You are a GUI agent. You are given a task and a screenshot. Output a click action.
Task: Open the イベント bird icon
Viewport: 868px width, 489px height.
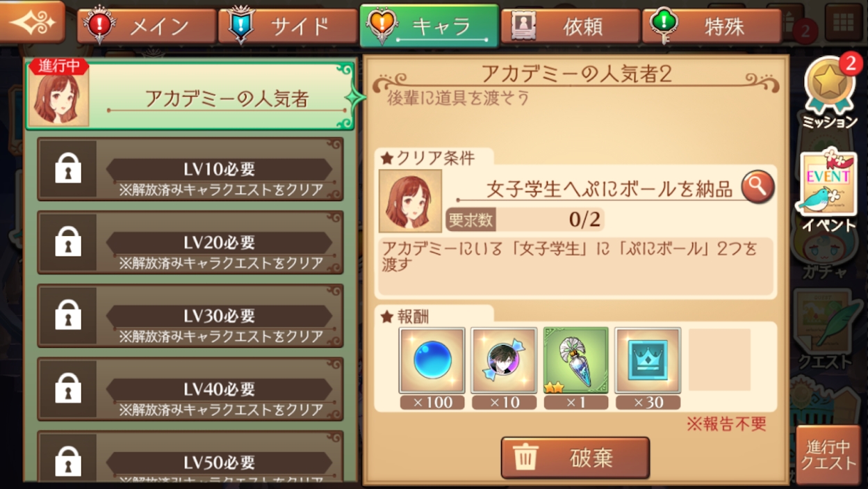pyautogui.click(x=828, y=190)
